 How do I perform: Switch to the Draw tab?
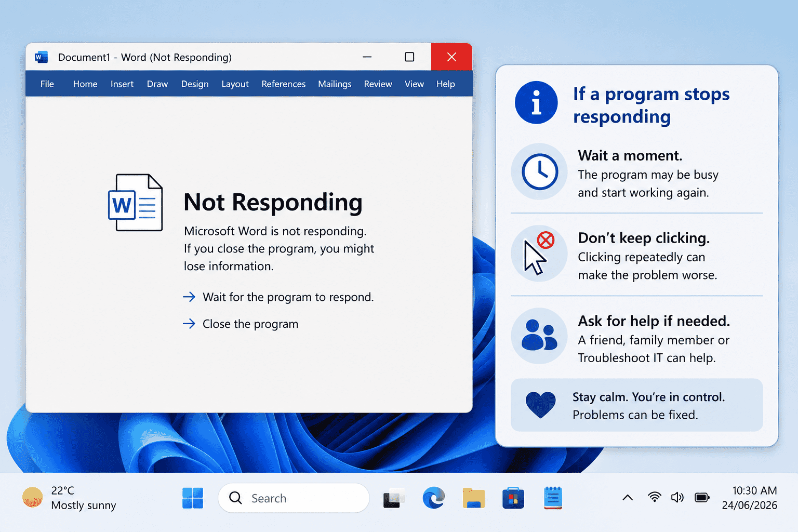pos(157,84)
